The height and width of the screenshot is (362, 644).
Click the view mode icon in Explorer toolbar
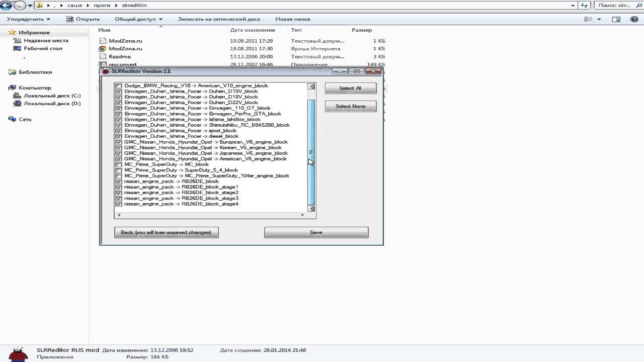coord(588,19)
